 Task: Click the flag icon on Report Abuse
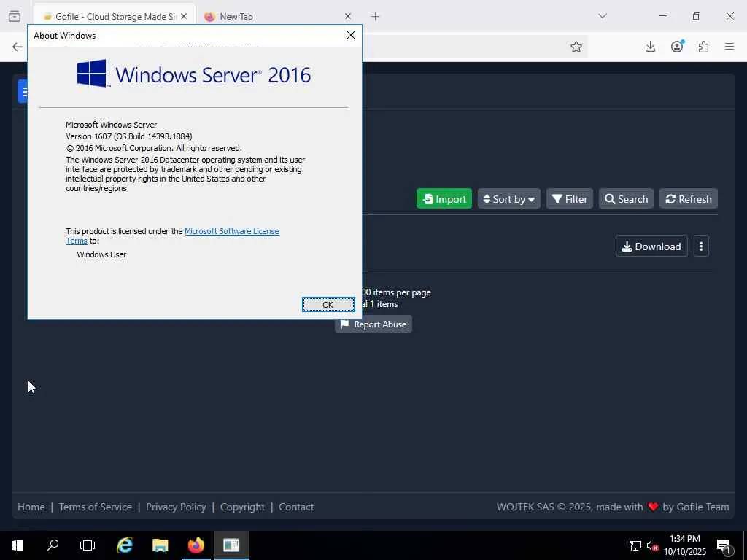345,324
